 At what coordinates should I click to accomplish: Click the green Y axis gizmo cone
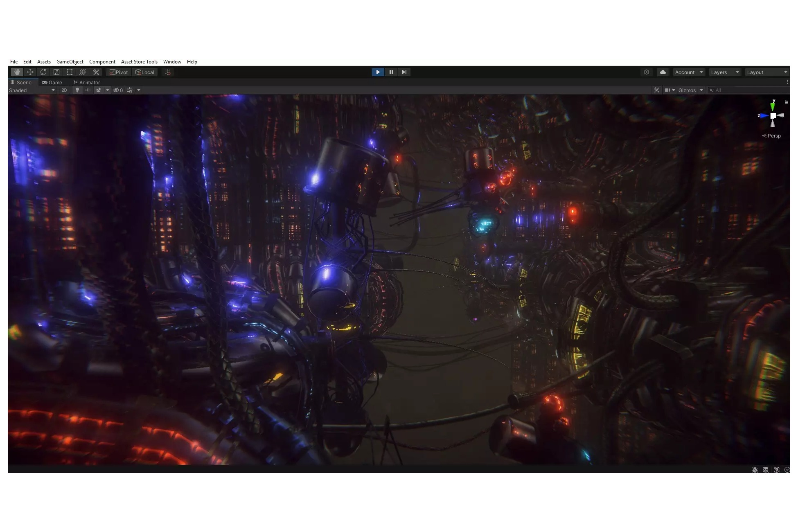(x=773, y=106)
